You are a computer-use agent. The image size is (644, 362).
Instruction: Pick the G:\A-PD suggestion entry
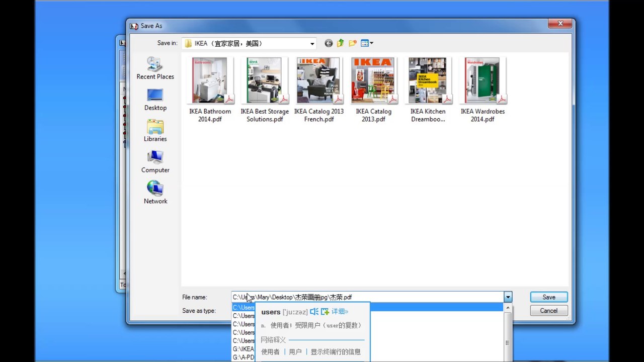coord(244,357)
